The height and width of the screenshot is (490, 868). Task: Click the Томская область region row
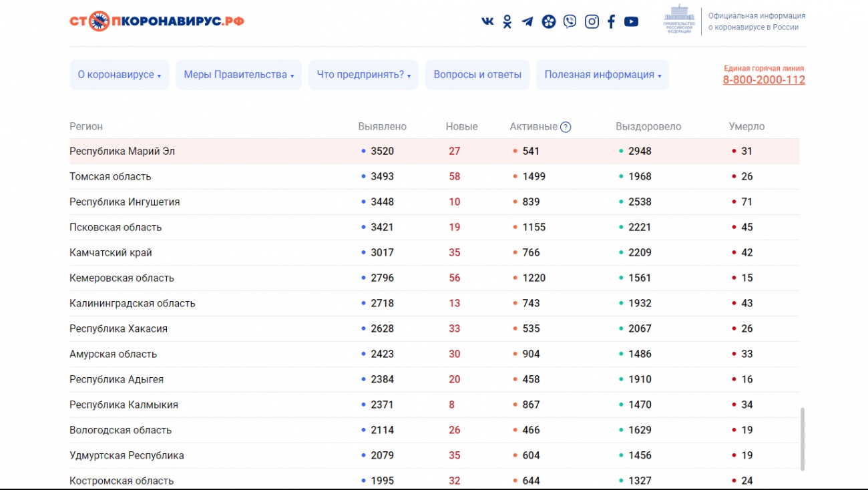point(110,177)
